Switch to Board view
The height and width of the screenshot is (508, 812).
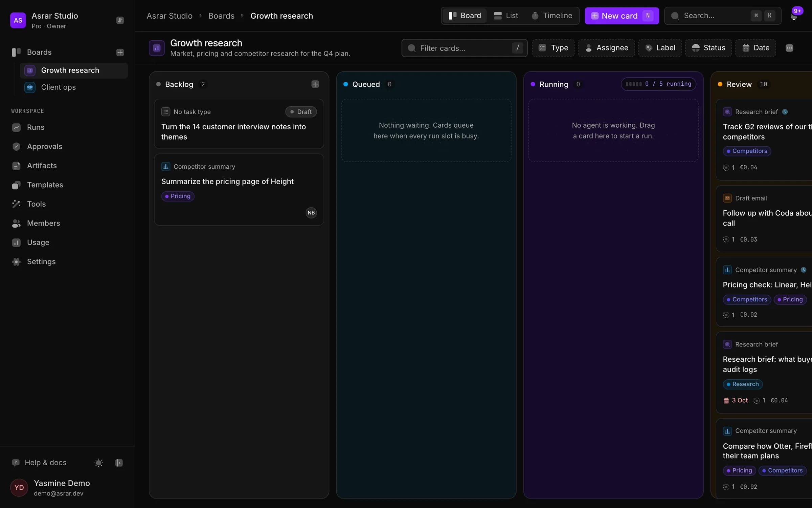point(465,16)
